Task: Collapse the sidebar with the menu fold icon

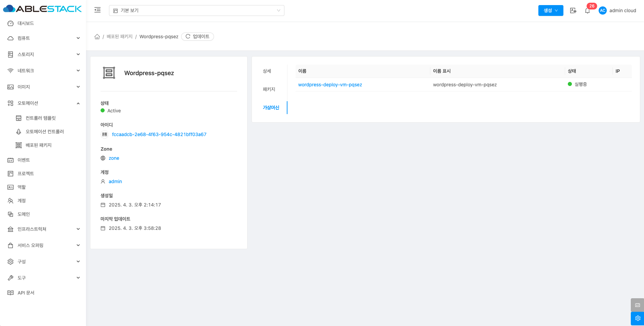Action: 98,10
